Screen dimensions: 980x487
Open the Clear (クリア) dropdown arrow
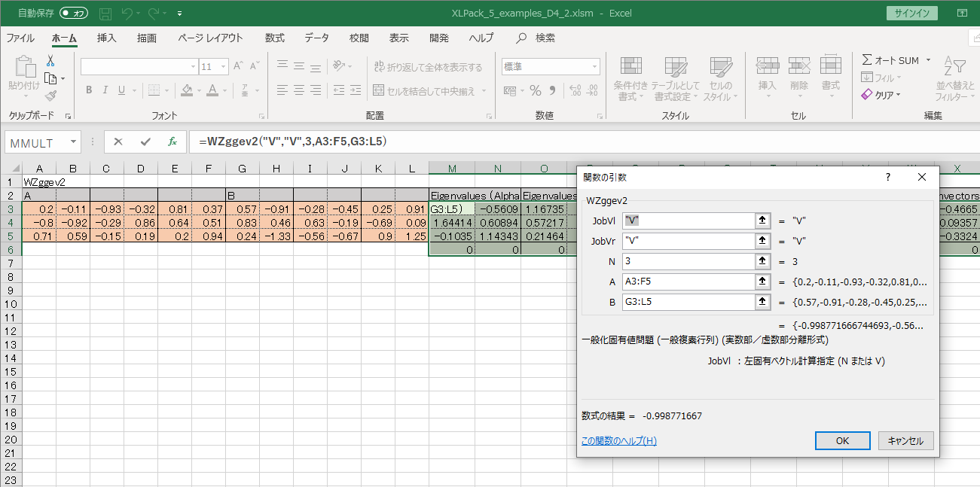(899, 95)
